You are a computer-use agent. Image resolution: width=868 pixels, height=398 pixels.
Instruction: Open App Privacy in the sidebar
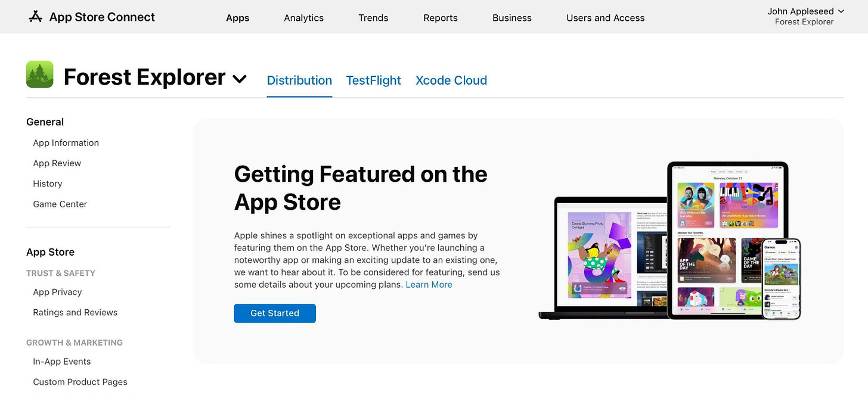[57, 292]
